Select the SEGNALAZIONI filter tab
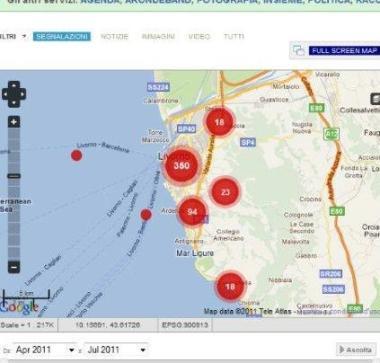380x363 pixels. click(x=62, y=36)
